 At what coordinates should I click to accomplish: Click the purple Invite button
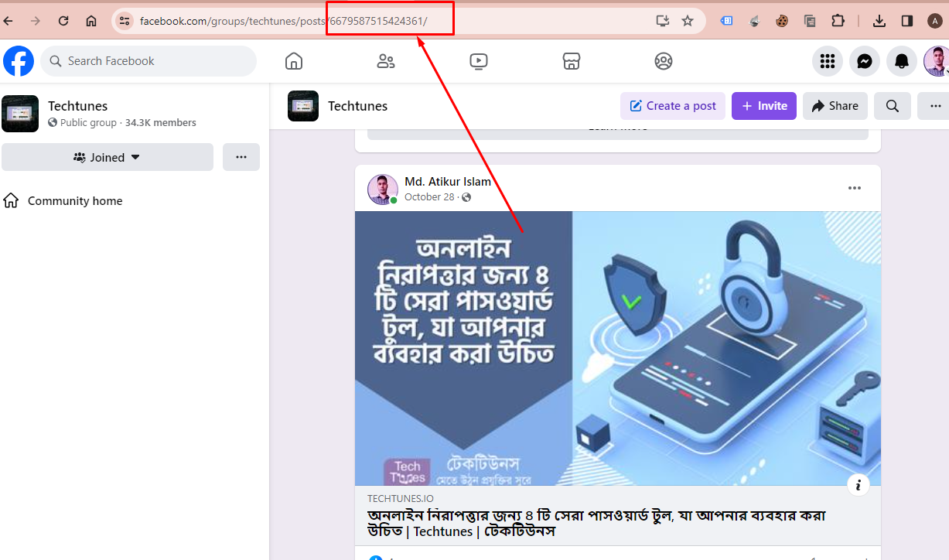[x=763, y=105]
